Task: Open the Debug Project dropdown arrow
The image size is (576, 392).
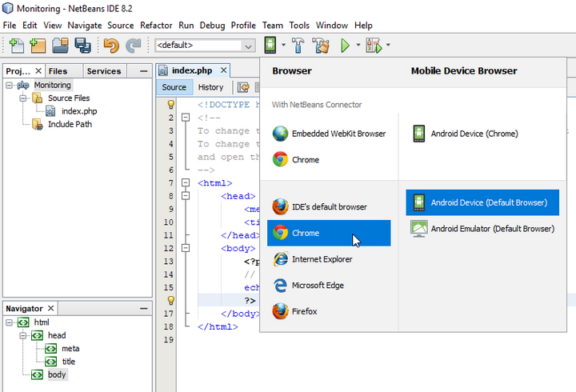Action: coord(388,45)
